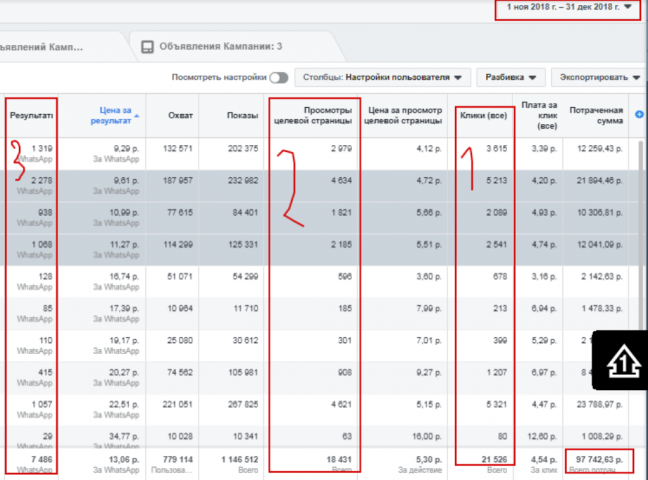
Task: Click results cell 938
Action: click(x=45, y=213)
